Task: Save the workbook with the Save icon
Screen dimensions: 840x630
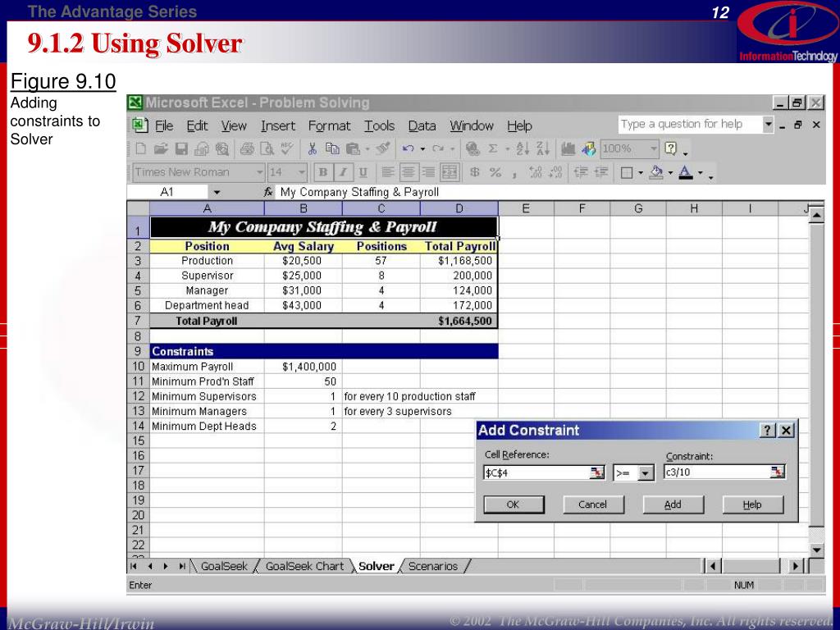Action: coord(182,149)
